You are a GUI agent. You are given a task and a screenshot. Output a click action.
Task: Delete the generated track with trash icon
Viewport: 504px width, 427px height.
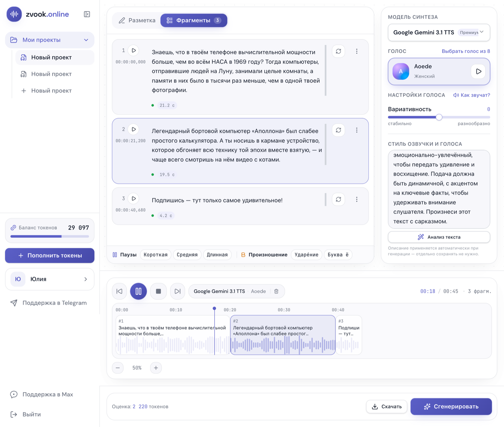point(276,291)
